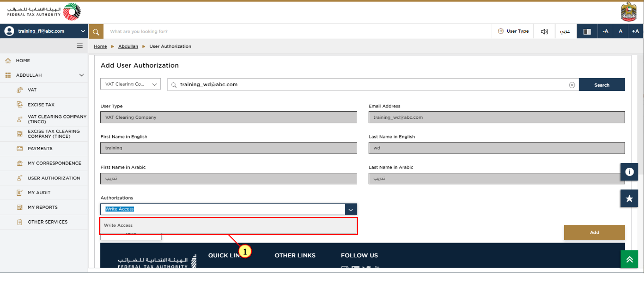Viewport: 644px width, 307px height.
Task: Click the Excise Tax icon
Action: click(x=19, y=105)
